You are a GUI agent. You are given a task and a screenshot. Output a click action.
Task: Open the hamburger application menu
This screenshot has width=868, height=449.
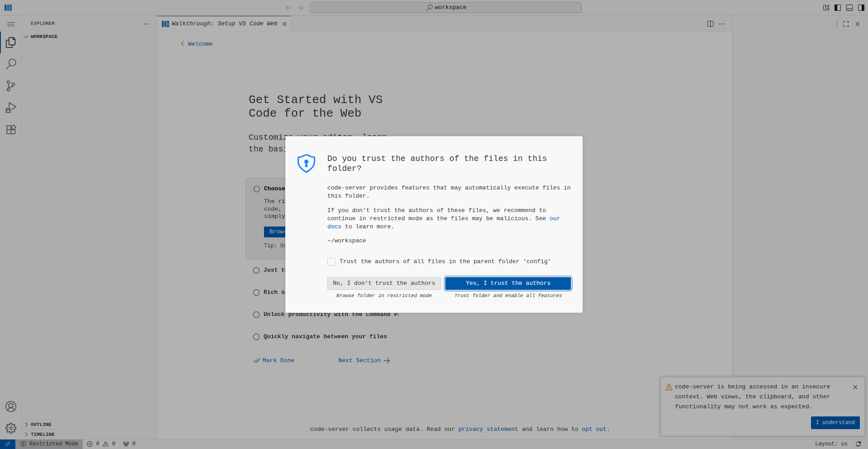(x=11, y=24)
